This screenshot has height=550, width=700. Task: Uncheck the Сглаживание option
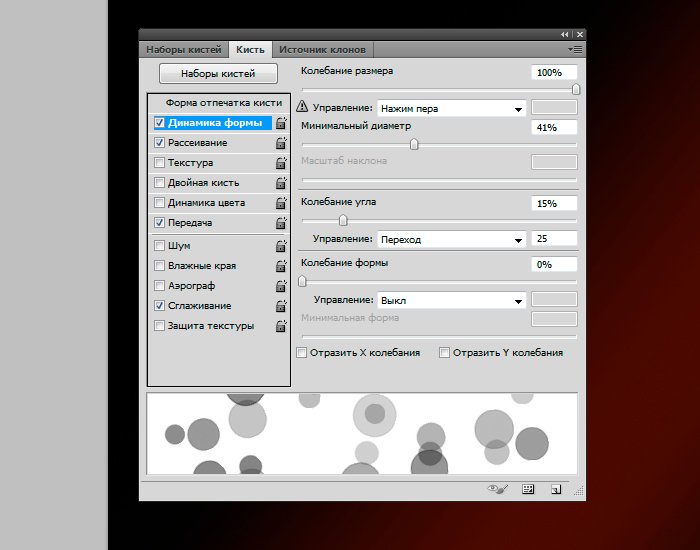coord(160,305)
